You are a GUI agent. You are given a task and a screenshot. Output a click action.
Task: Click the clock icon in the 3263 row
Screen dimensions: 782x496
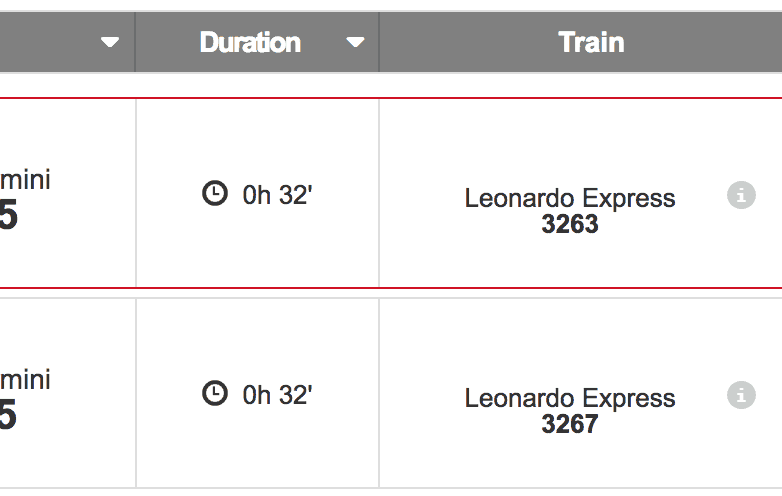pyautogui.click(x=215, y=193)
